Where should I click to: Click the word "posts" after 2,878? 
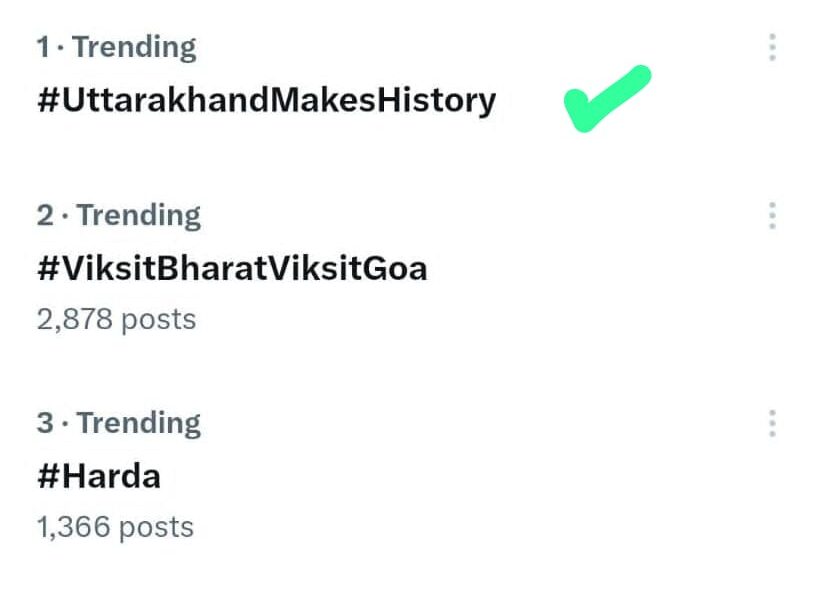point(158,319)
